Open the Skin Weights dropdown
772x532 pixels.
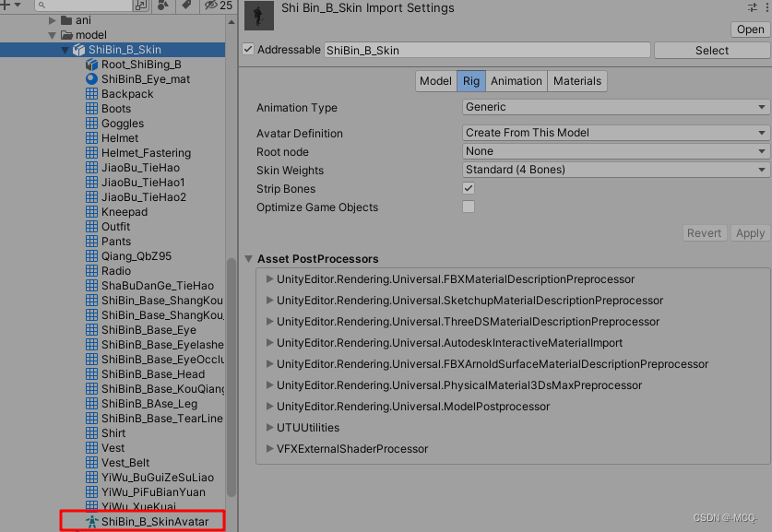(x=615, y=170)
